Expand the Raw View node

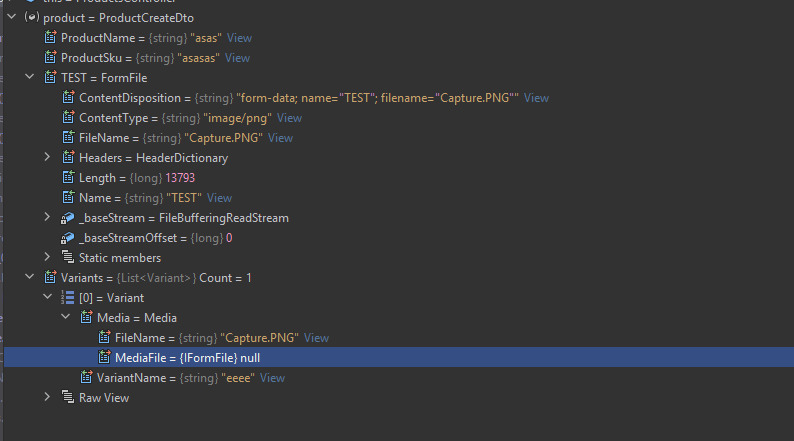pos(47,397)
